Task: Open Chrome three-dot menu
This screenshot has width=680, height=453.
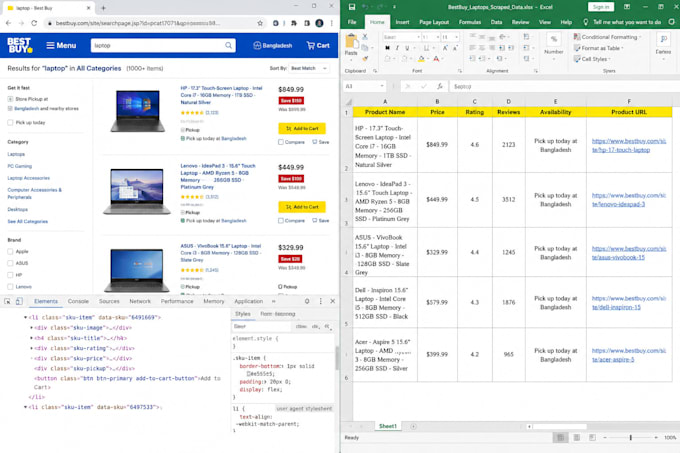Action: tap(332, 23)
